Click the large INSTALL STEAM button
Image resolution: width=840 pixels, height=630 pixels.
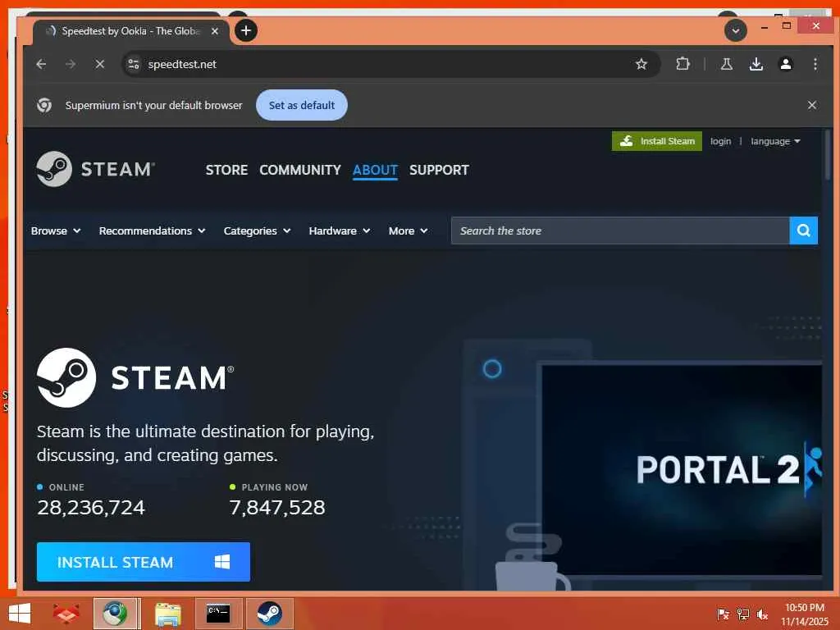point(144,562)
